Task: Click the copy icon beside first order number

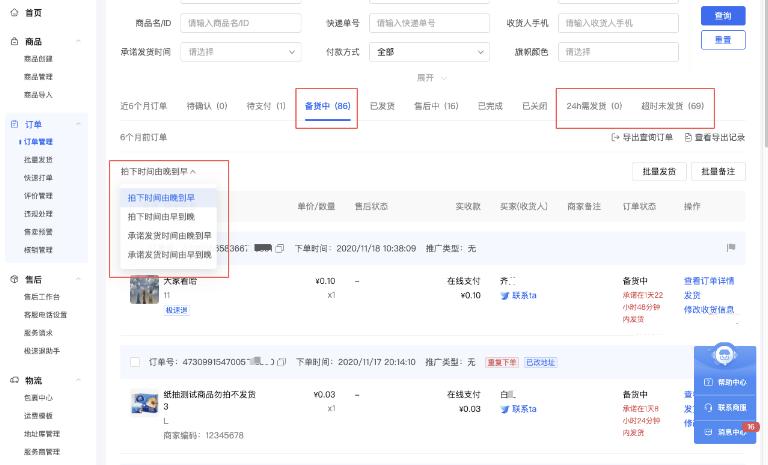Action: tap(280, 247)
